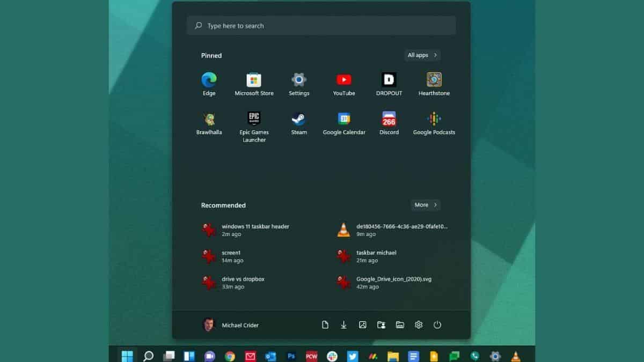Launch Hearthstone from the pinned section

click(x=434, y=80)
